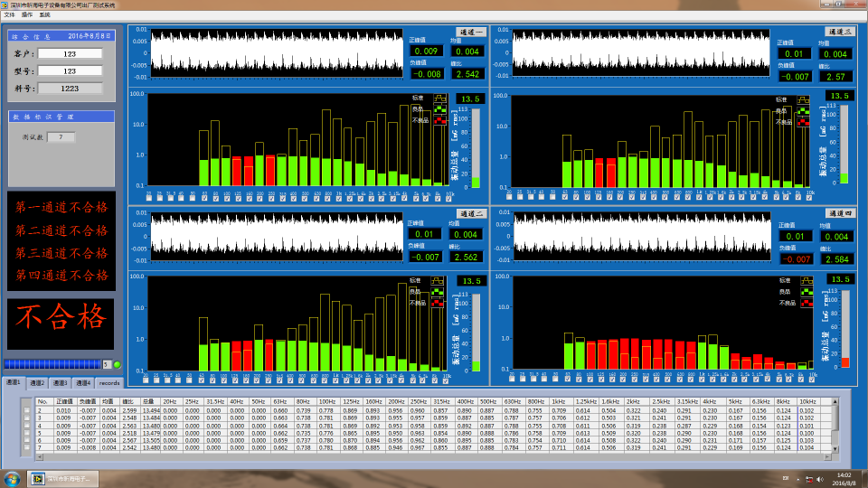Open the LabVIEW app icon in taskbar
The image size is (868, 488).
point(63,478)
